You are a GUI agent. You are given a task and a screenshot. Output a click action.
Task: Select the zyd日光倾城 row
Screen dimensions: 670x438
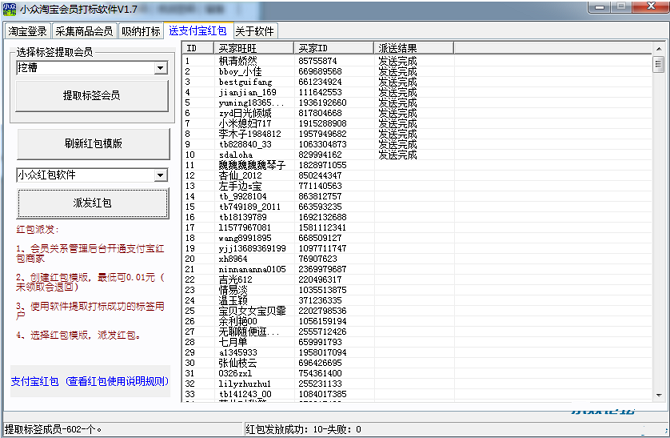[417, 113]
